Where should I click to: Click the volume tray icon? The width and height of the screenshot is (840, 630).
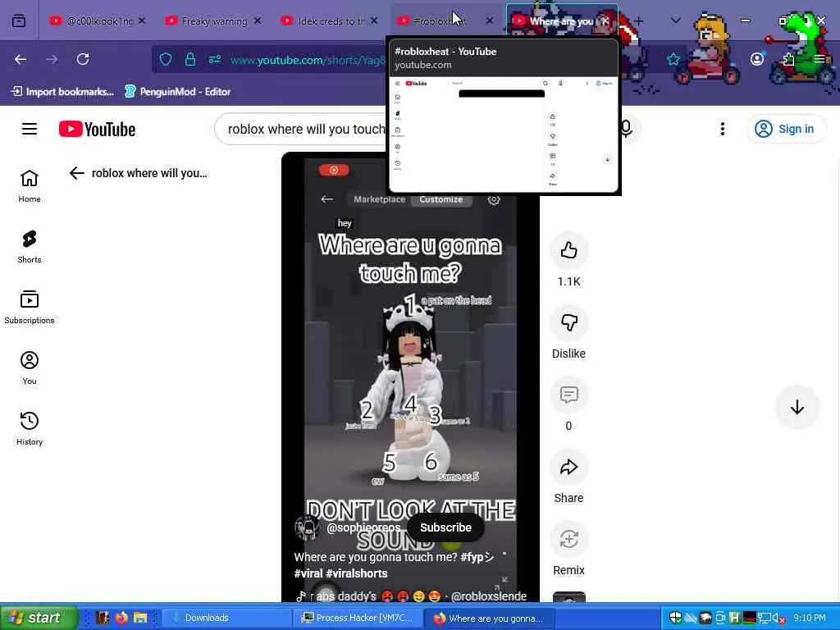(778, 619)
